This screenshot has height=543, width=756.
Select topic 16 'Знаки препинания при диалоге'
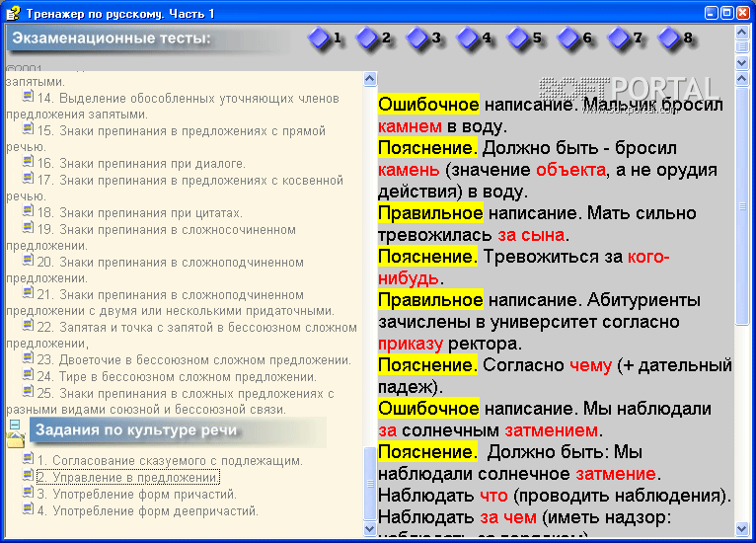(140, 163)
